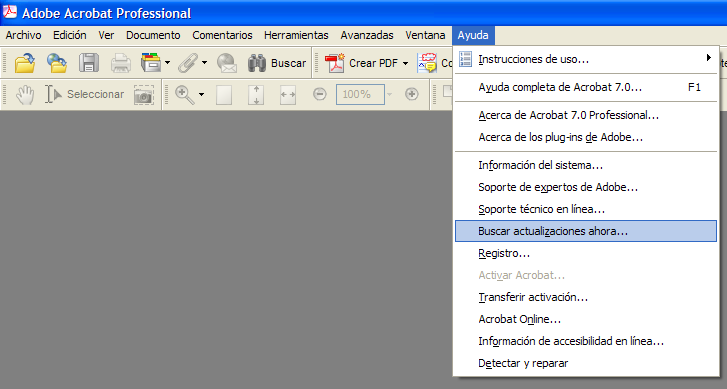Viewport: 727px width, 389px height.
Task: Open the Edición menu
Action: pyautogui.click(x=70, y=35)
